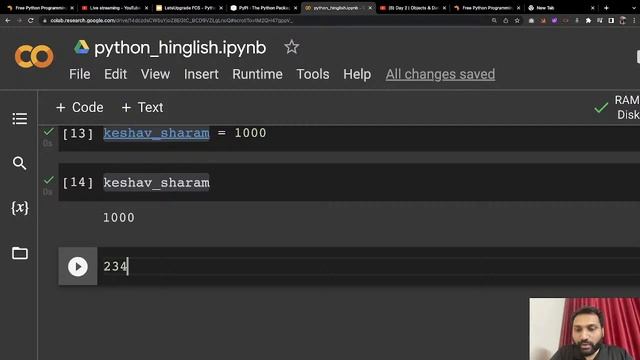This screenshot has height=360, width=640.
Task: Open the browser side panel icon
Action: click(611, 20)
